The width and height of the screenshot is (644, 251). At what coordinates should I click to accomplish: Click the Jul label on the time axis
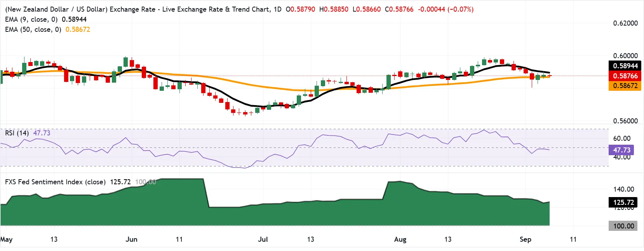pos(263,239)
